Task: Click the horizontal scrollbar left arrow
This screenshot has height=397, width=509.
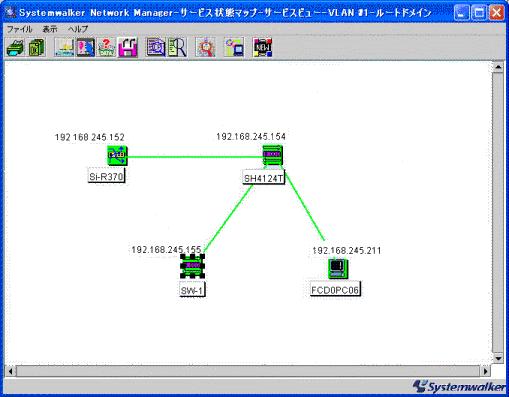Action: (x=10, y=371)
